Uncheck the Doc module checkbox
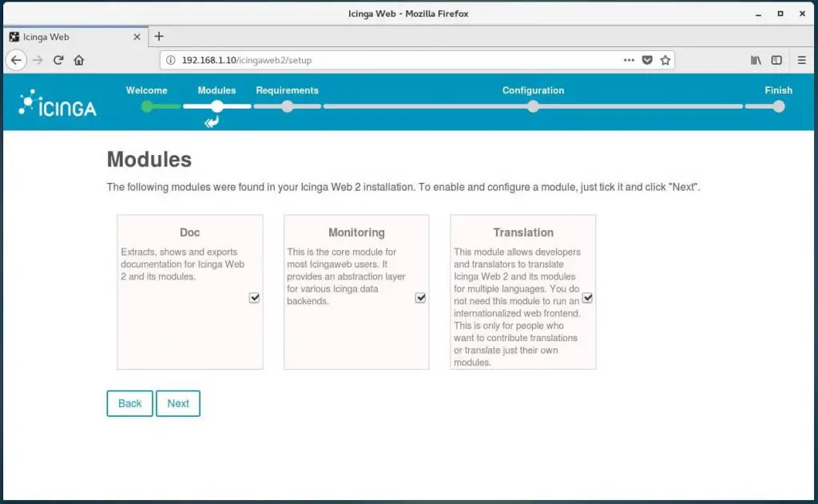 (254, 298)
